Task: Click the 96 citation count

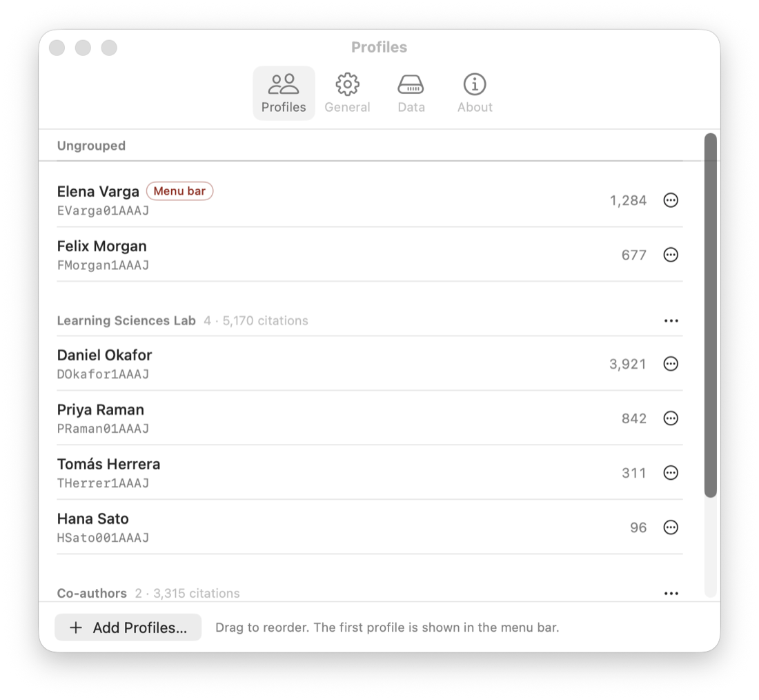Action: pos(638,527)
